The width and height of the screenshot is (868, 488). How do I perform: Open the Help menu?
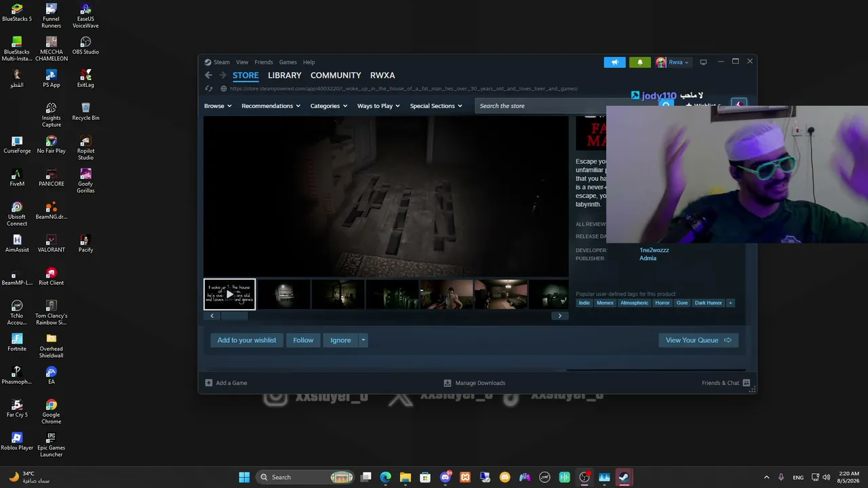309,62
